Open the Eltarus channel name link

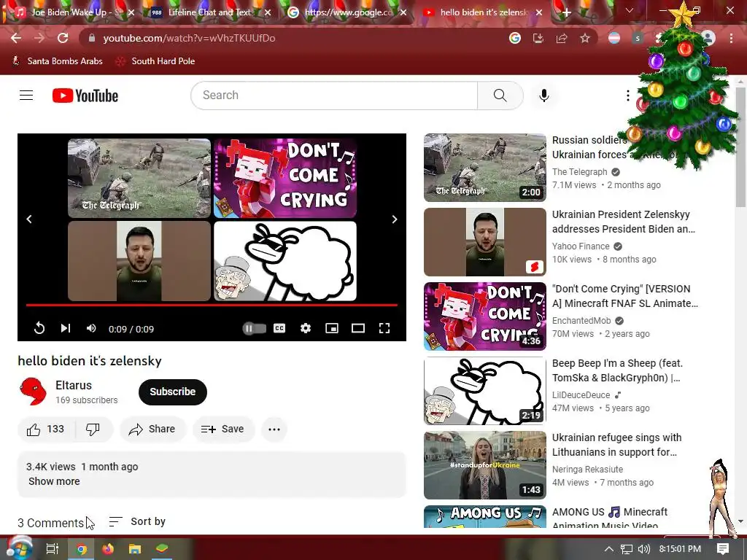[74, 385]
